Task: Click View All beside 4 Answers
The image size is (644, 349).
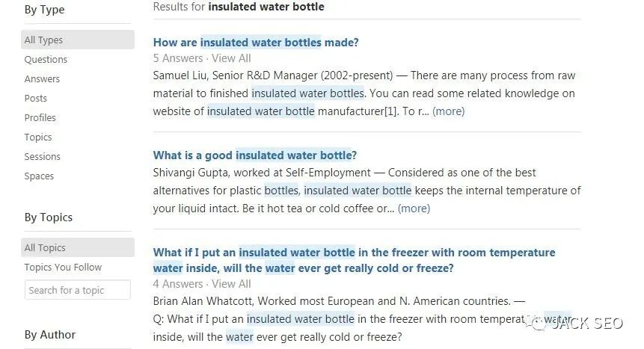Action: point(231,284)
